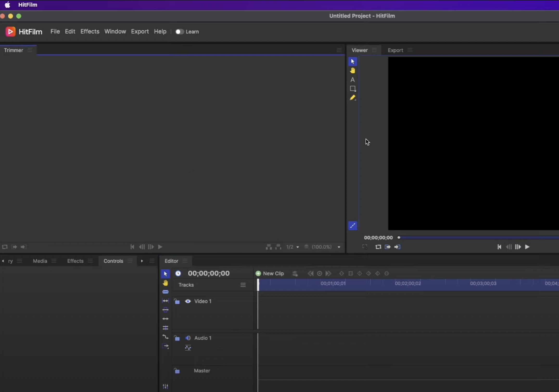Select the Hand tool in Viewer toolbar
559x392 pixels.
click(x=352, y=71)
